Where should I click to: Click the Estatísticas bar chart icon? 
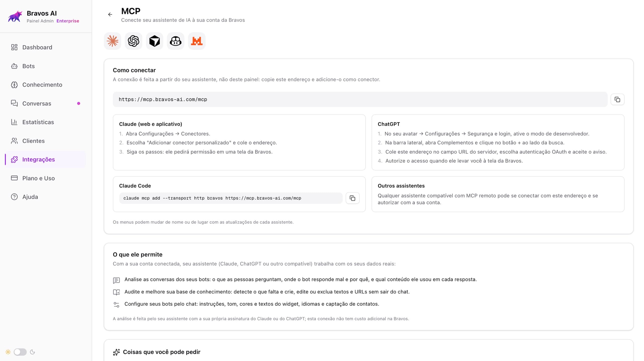click(x=14, y=122)
